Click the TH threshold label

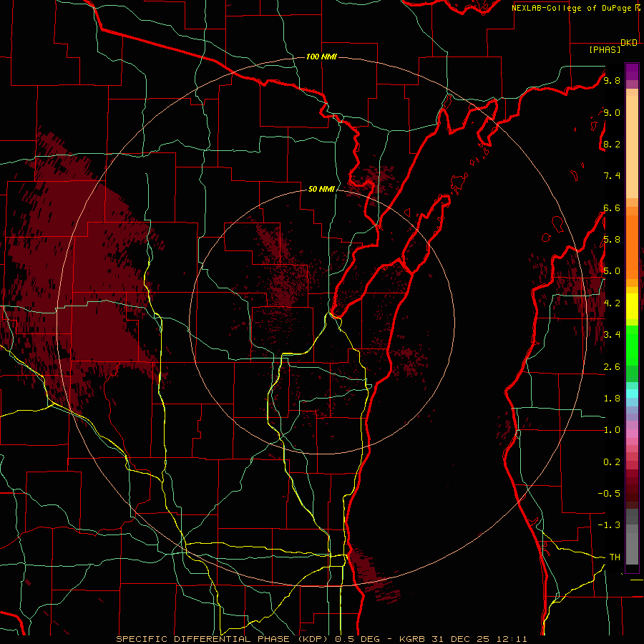615,557
